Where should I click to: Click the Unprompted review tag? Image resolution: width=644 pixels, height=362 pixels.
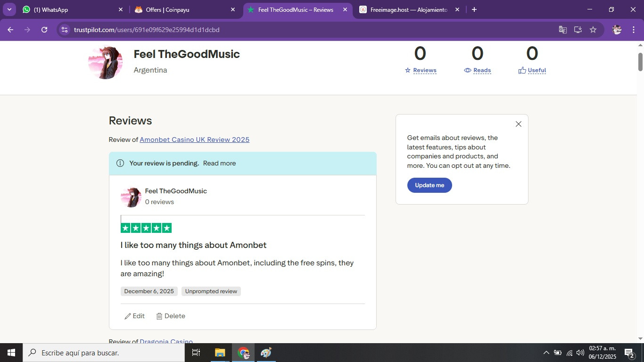click(211, 291)
